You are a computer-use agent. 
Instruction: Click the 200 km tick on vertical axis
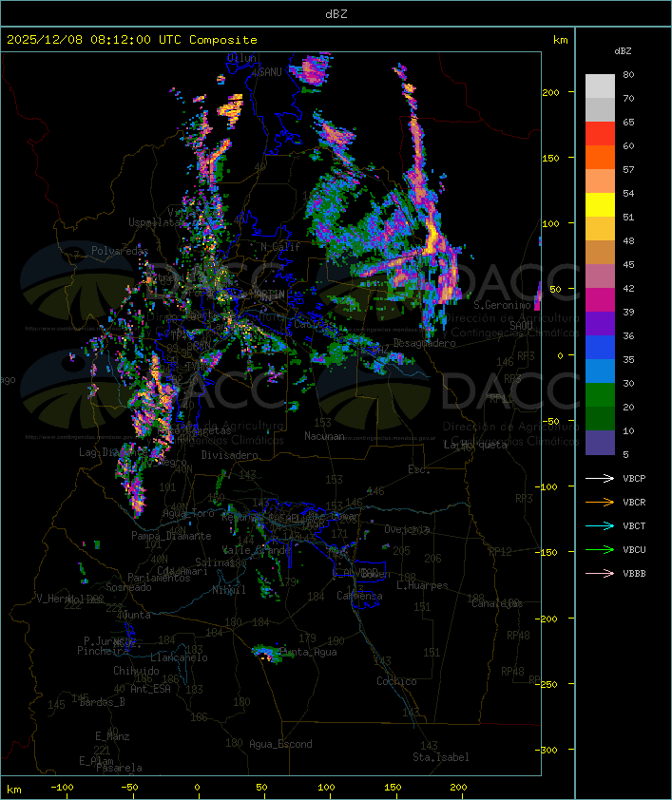pos(550,93)
